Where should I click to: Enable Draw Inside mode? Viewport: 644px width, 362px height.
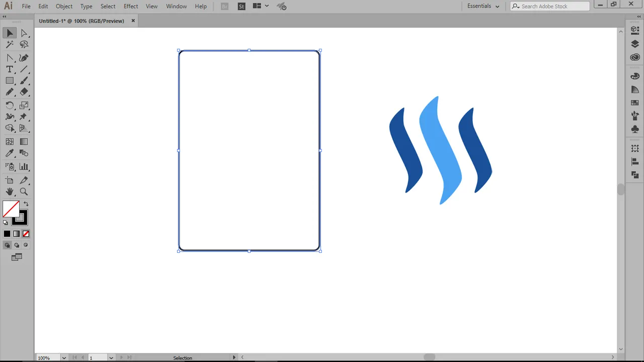[x=26, y=245]
